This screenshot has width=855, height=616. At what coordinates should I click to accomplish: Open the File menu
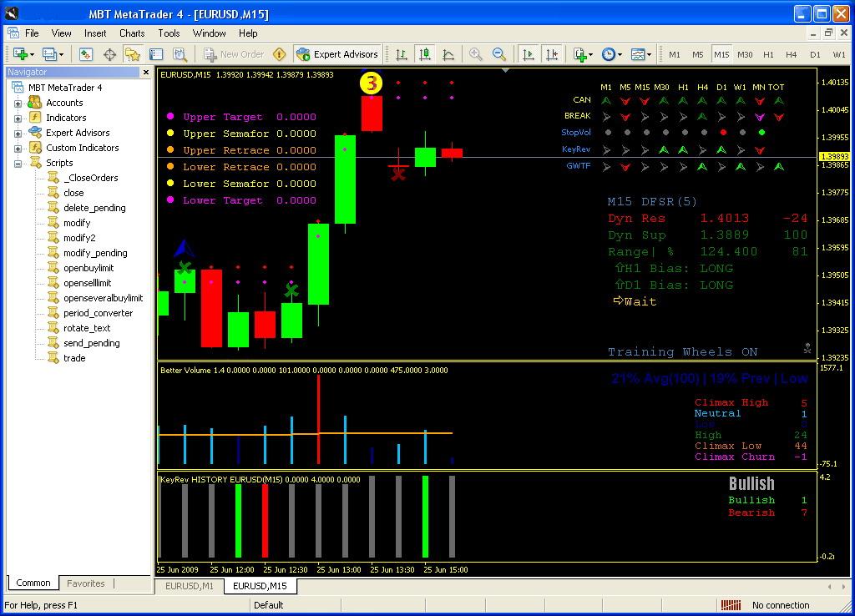pyautogui.click(x=32, y=33)
